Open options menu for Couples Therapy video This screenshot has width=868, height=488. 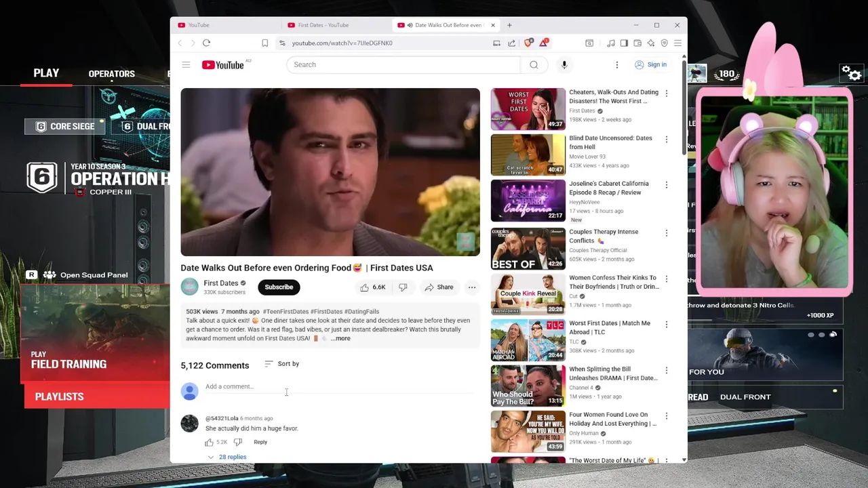(666, 233)
